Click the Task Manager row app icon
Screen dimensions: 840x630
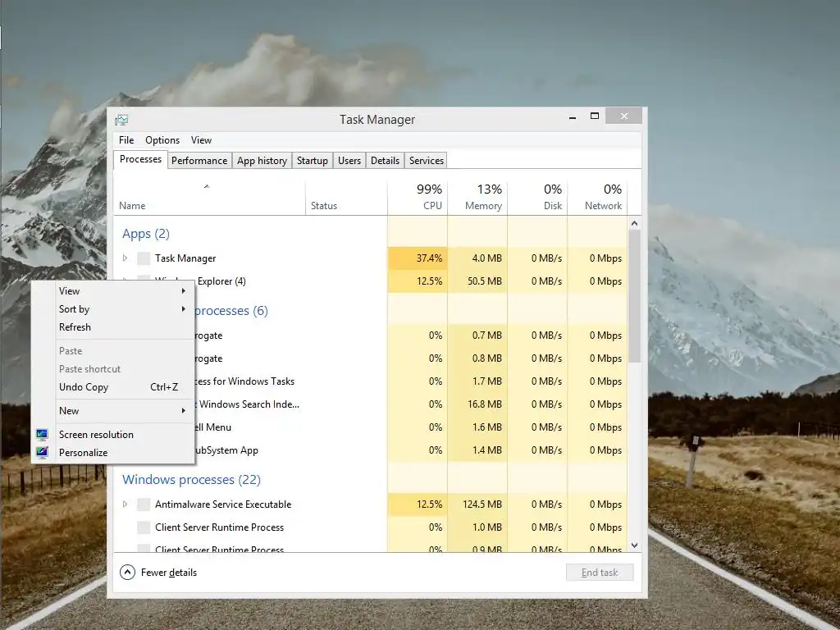[144, 258]
